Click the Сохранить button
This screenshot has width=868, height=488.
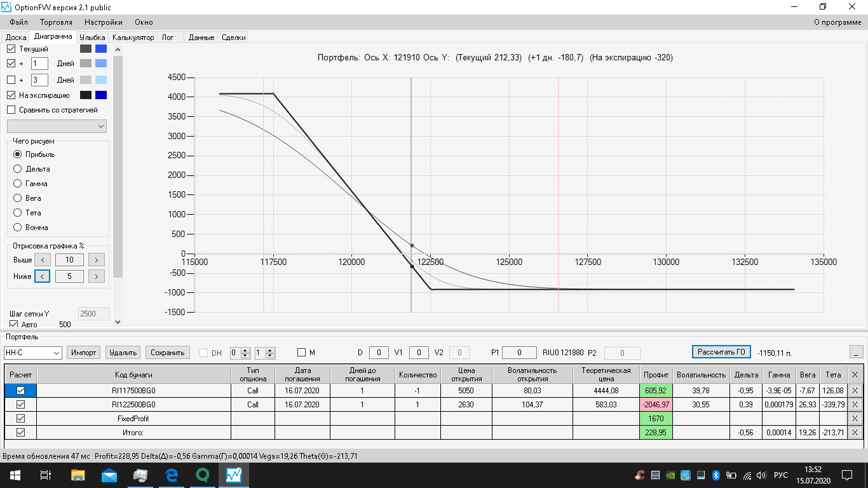pyautogui.click(x=168, y=353)
